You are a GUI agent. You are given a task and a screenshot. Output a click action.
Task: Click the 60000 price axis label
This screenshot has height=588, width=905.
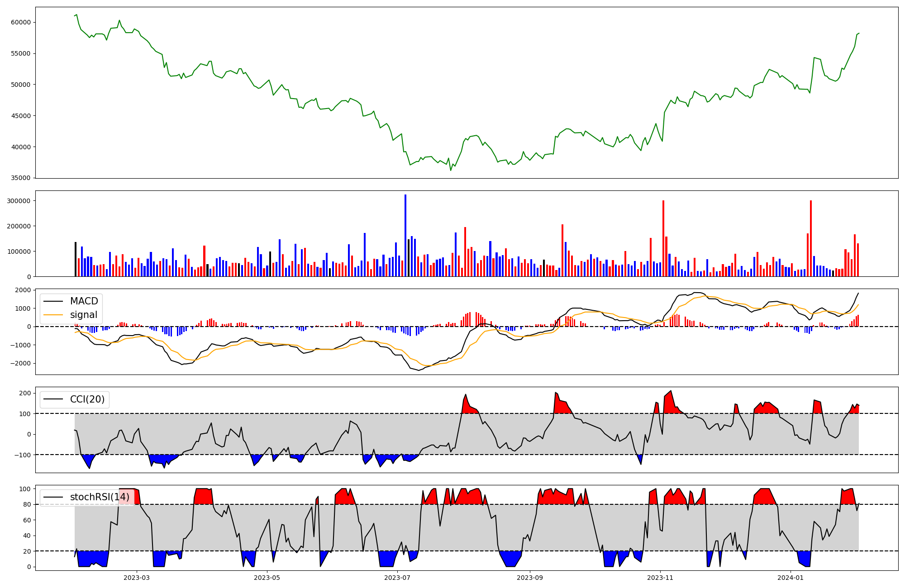pos(20,22)
